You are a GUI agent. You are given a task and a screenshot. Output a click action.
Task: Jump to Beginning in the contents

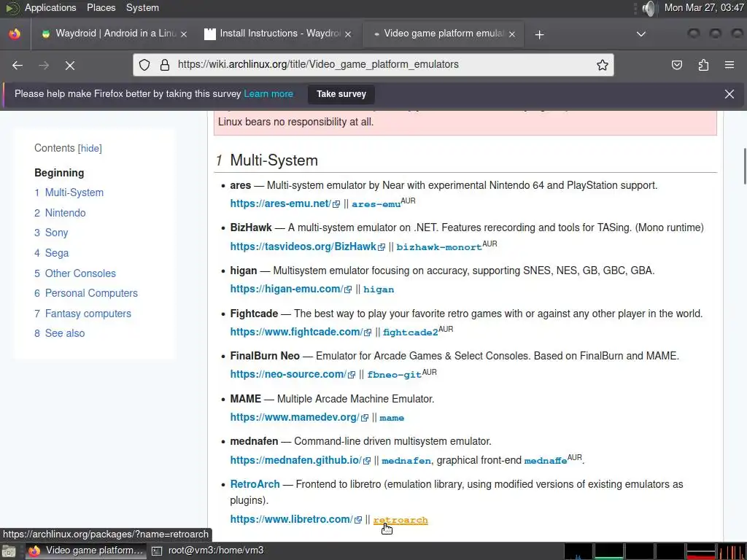pyautogui.click(x=59, y=173)
